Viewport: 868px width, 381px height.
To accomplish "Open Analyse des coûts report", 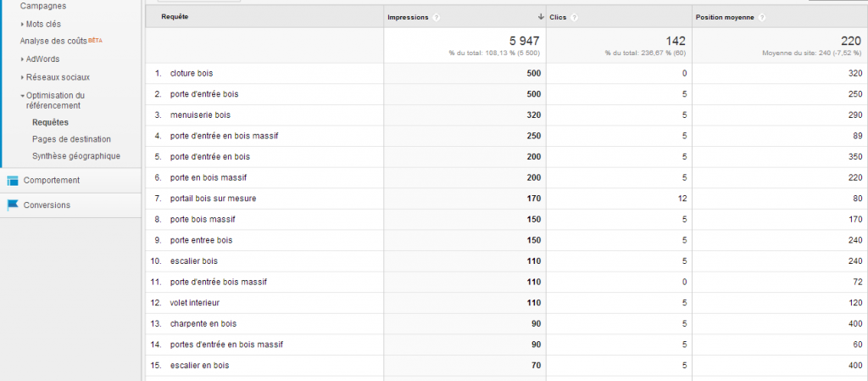I will pyautogui.click(x=53, y=41).
